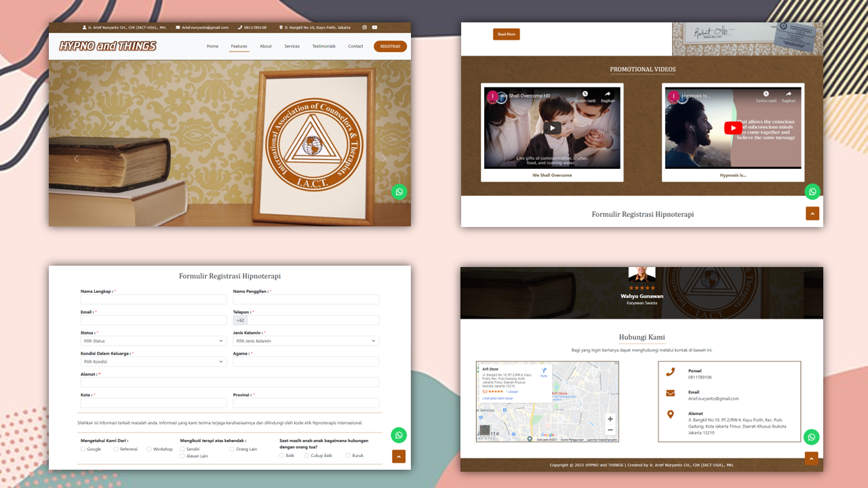This screenshot has height=488, width=868.
Task: Open the 'Pilih Status' dropdown
Action: tap(153, 341)
